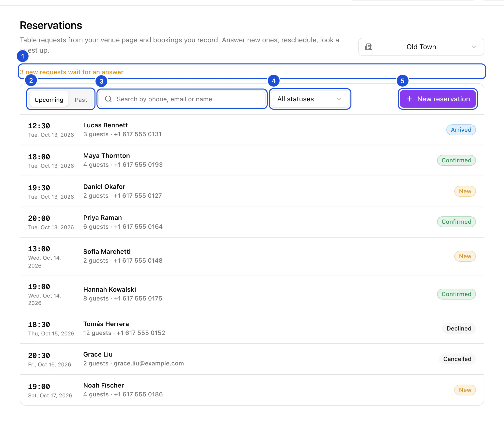Click the Reservations page heading
This screenshot has width=504, height=421.
(51, 25)
